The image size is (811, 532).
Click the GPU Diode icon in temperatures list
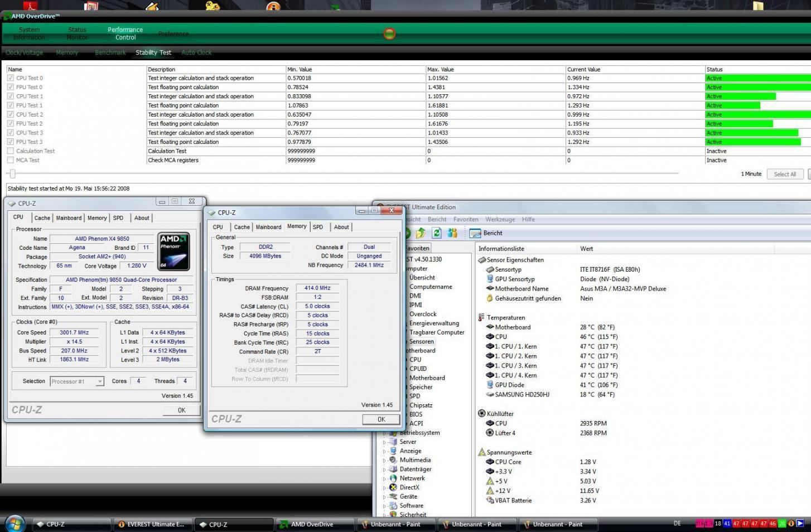point(490,385)
